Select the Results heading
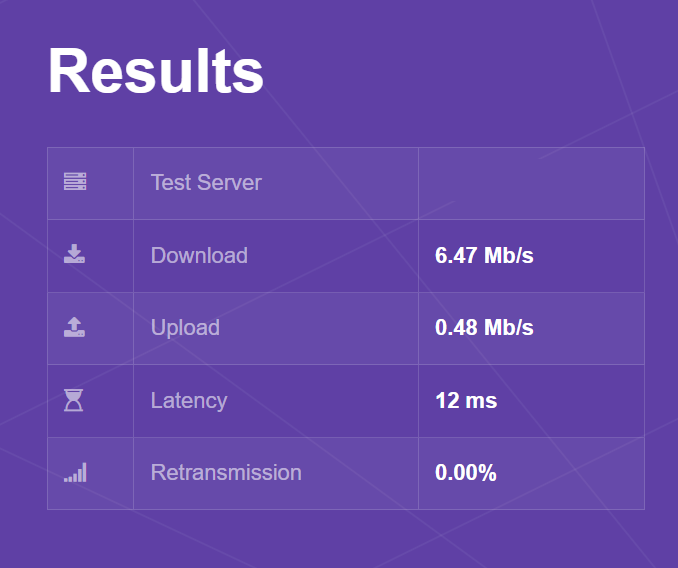The image size is (678, 568). 156,70
